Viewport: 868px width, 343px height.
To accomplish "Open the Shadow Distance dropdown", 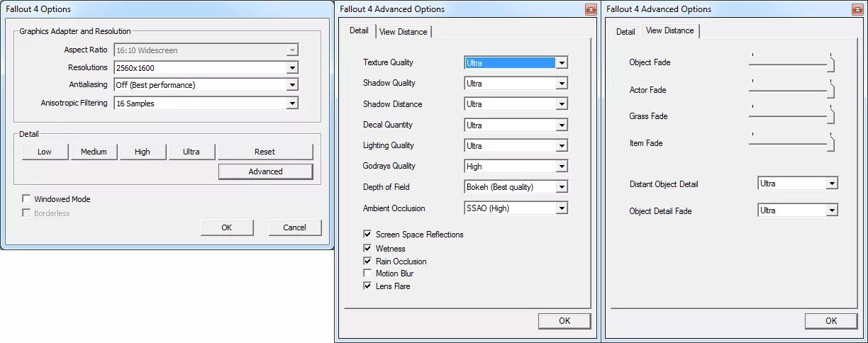I will [516, 103].
